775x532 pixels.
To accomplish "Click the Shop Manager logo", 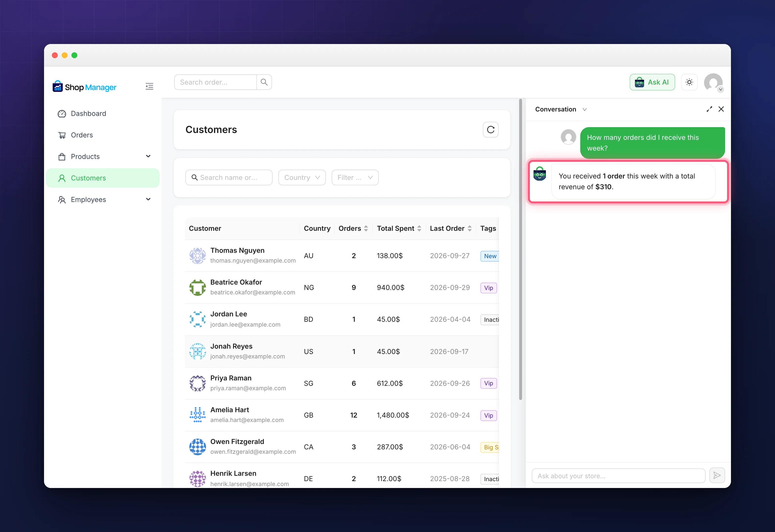I will click(x=84, y=87).
